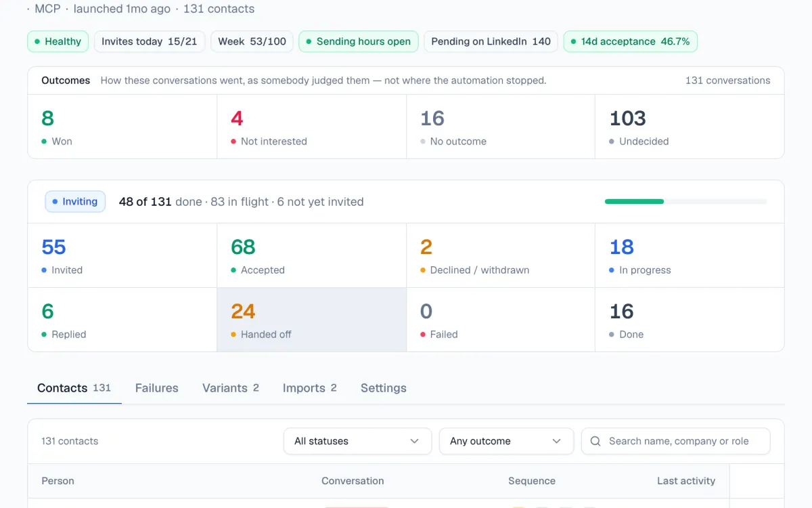
Task: Click the 14d acceptance 46.7% pill
Action: point(630,41)
